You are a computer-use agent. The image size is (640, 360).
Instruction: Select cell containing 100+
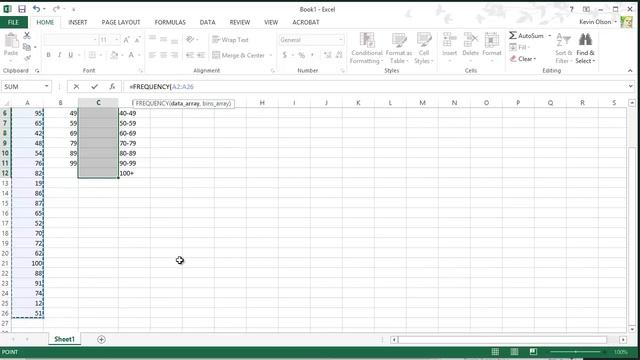point(134,173)
